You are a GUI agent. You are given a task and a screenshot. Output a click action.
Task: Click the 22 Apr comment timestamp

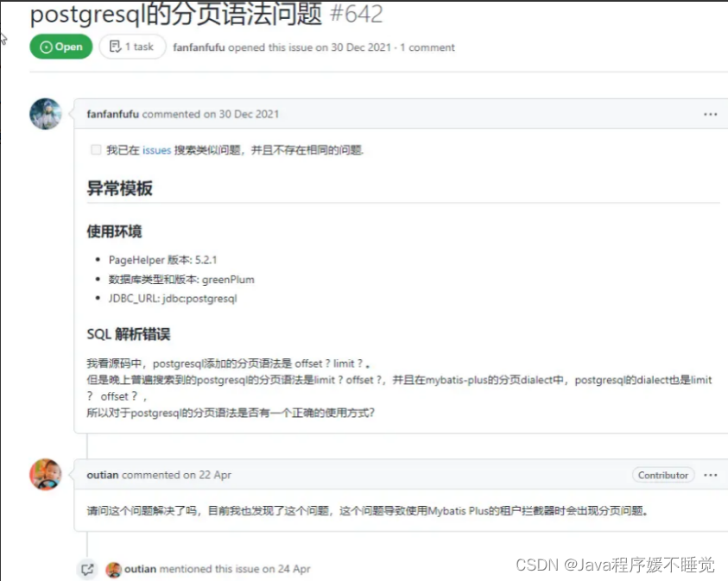click(215, 475)
